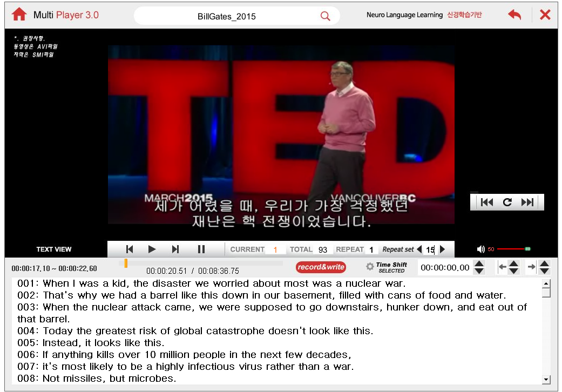Decrease Repeat set value with left arrow

(x=419, y=249)
